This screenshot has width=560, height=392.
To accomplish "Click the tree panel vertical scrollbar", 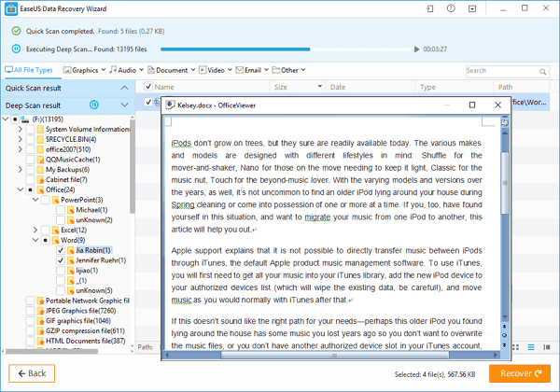I will click(133, 166).
